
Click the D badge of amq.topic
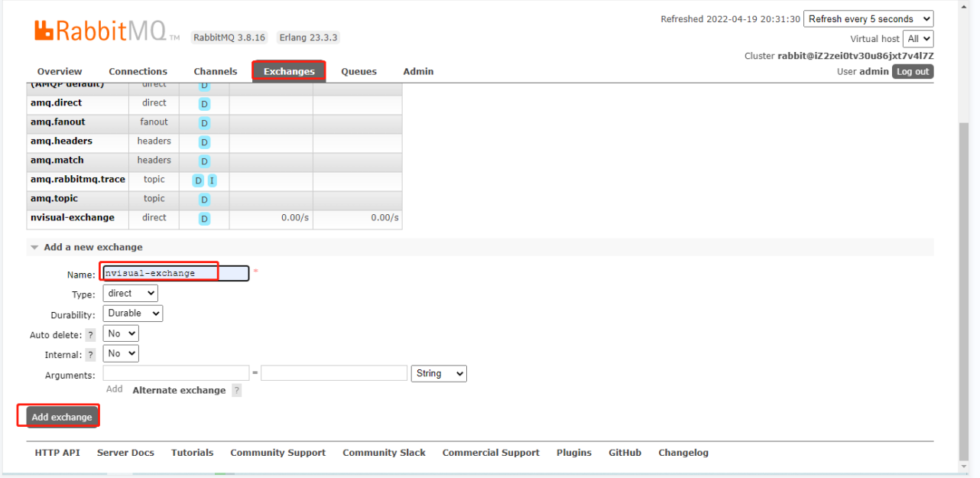[x=204, y=200]
